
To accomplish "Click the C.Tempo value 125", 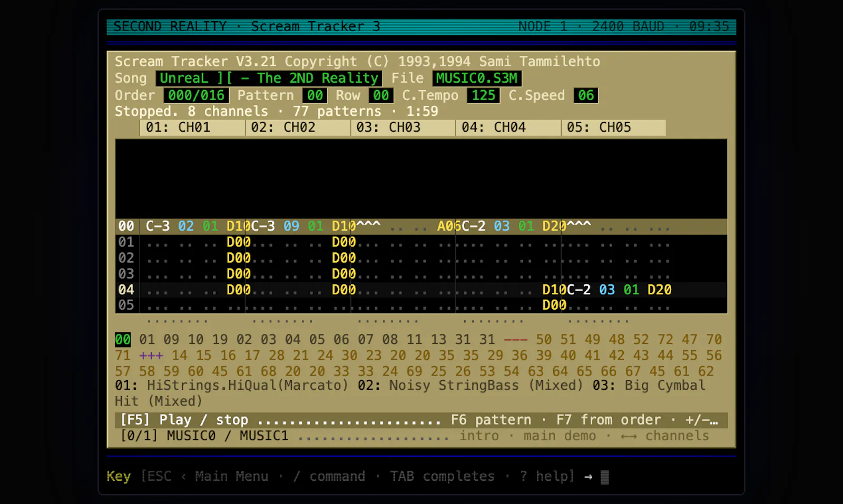I will pos(483,95).
